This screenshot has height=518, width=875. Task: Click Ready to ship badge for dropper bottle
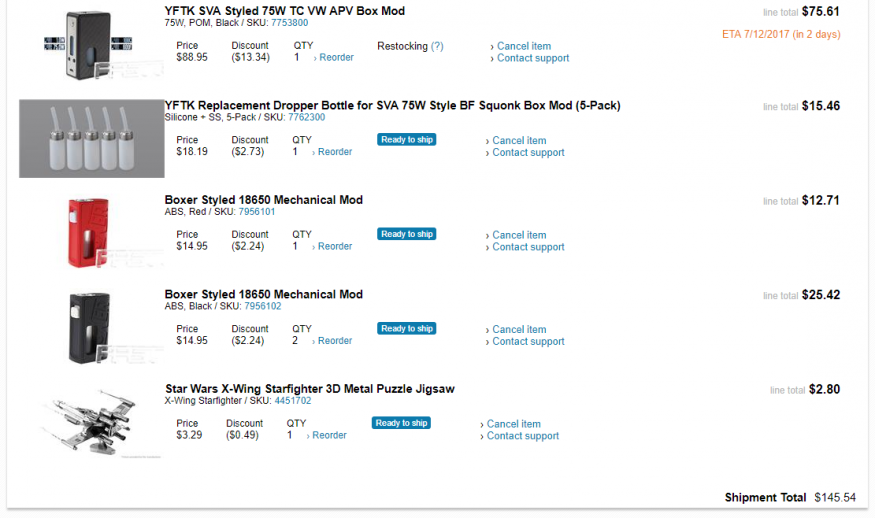pos(406,140)
